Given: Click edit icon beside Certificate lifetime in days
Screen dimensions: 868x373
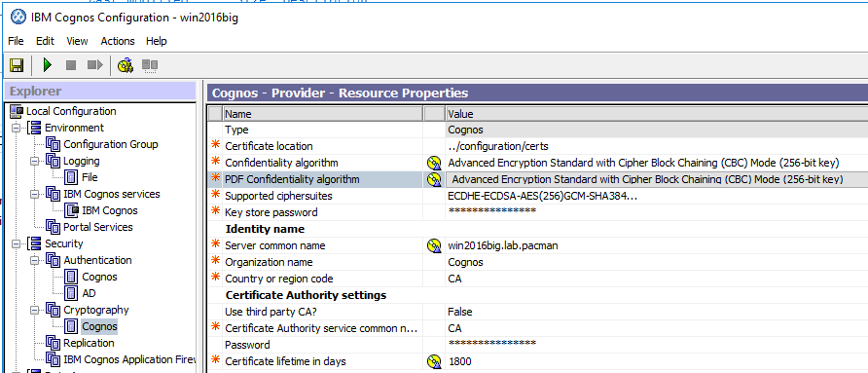Looking at the screenshot, I should click(434, 362).
